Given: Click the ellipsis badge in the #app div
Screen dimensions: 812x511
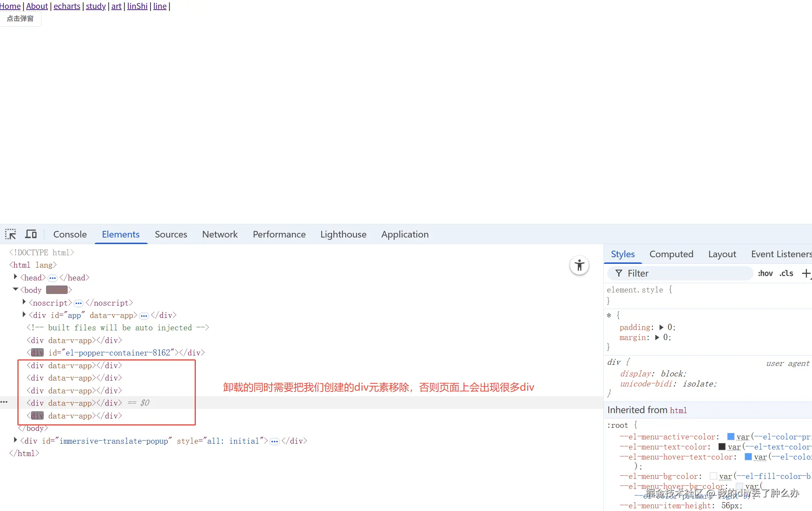Looking at the screenshot, I should tap(144, 316).
